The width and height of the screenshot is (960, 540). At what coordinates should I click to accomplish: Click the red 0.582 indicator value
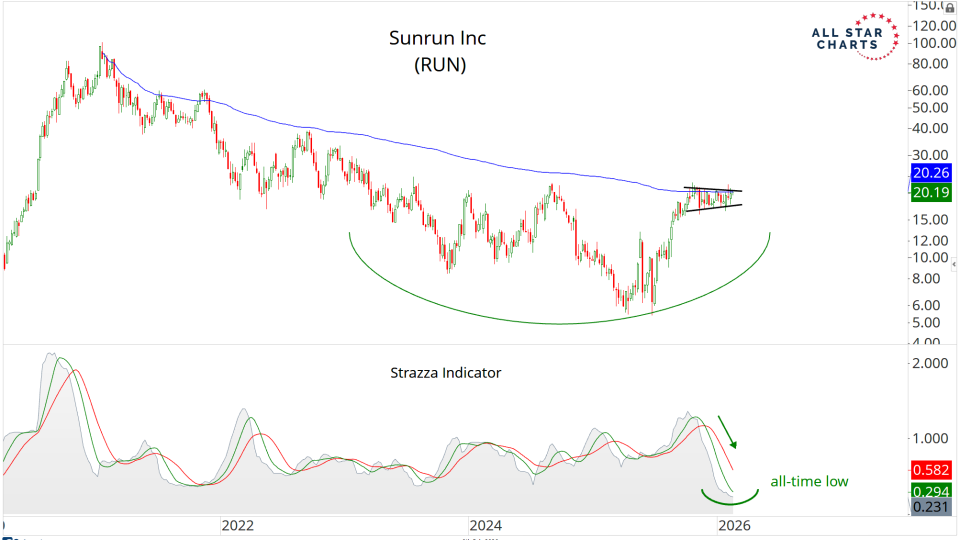934,470
